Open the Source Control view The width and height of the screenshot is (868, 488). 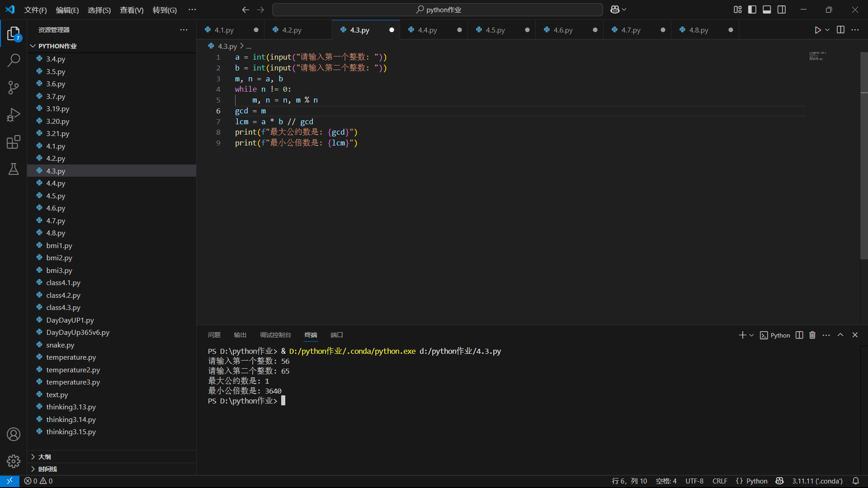(x=14, y=87)
